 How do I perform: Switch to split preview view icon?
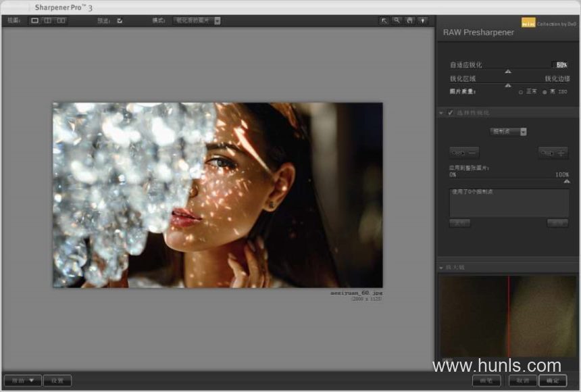pyautogui.click(x=48, y=21)
